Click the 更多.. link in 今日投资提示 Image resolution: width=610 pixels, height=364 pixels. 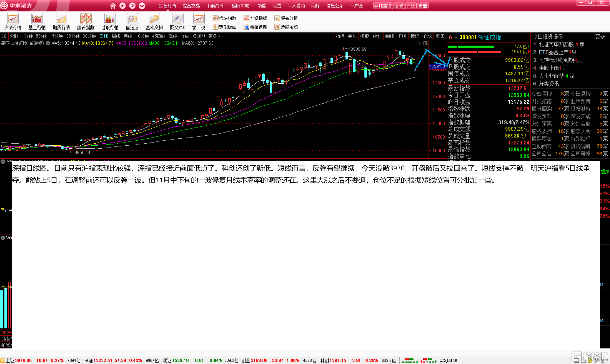[601, 37]
